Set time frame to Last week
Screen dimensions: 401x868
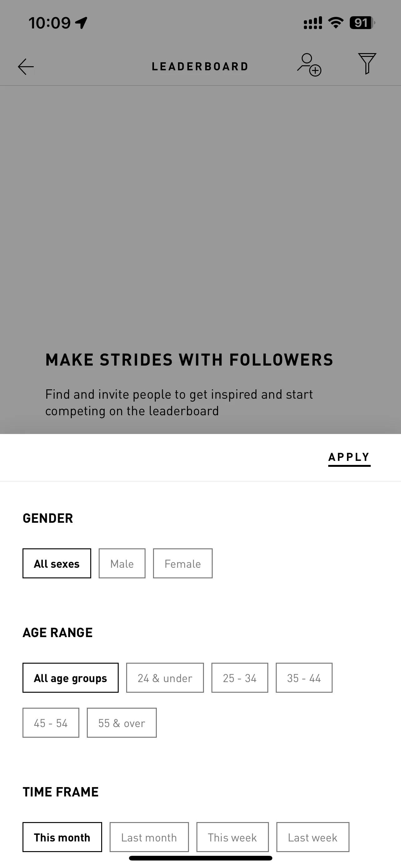(313, 837)
